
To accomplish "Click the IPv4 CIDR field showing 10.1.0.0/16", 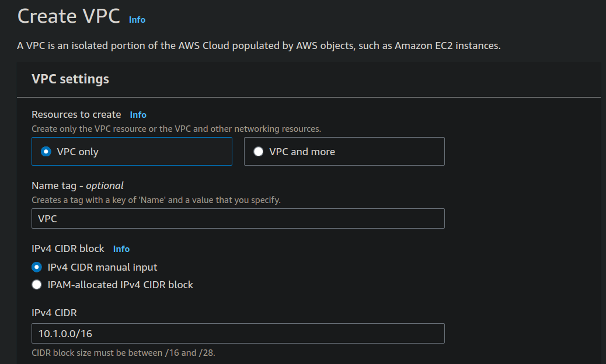I will (x=238, y=334).
